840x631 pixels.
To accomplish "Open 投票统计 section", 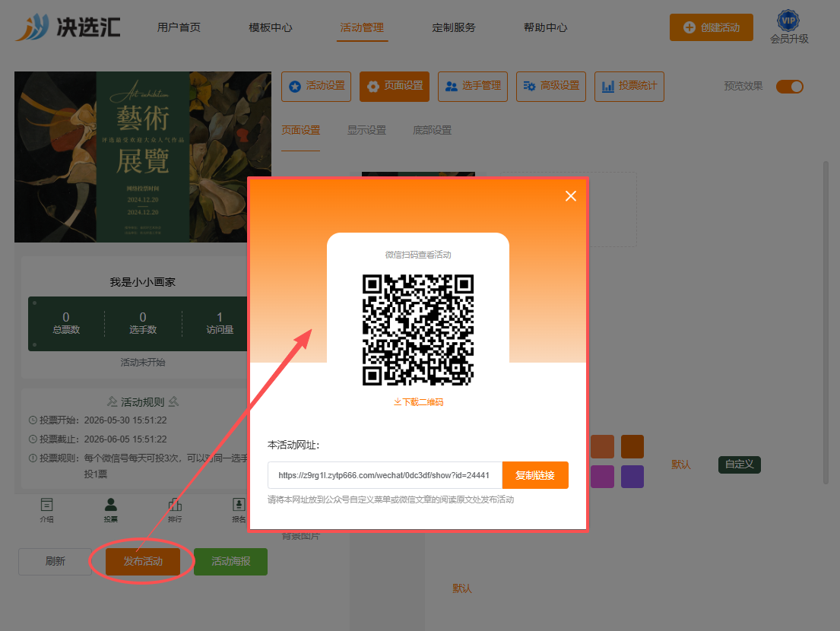I will (x=629, y=86).
